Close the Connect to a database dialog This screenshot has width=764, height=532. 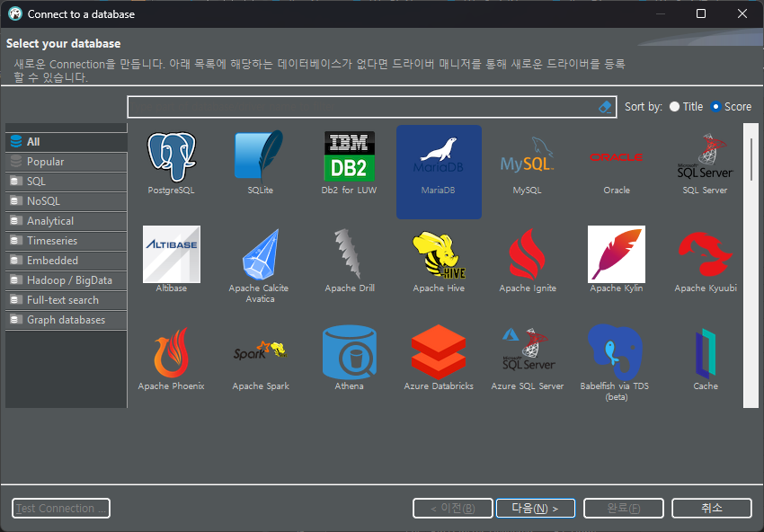[x=742, y=13]
